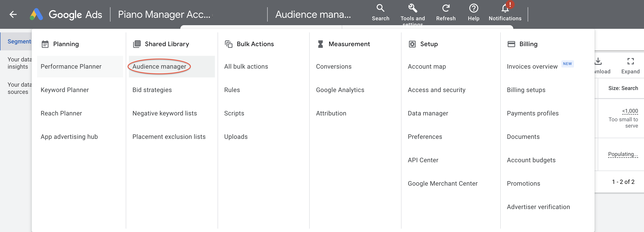This screenshot has height=232, width=644.
Task: Open All bulk actions
Action: tap(246, 66)
